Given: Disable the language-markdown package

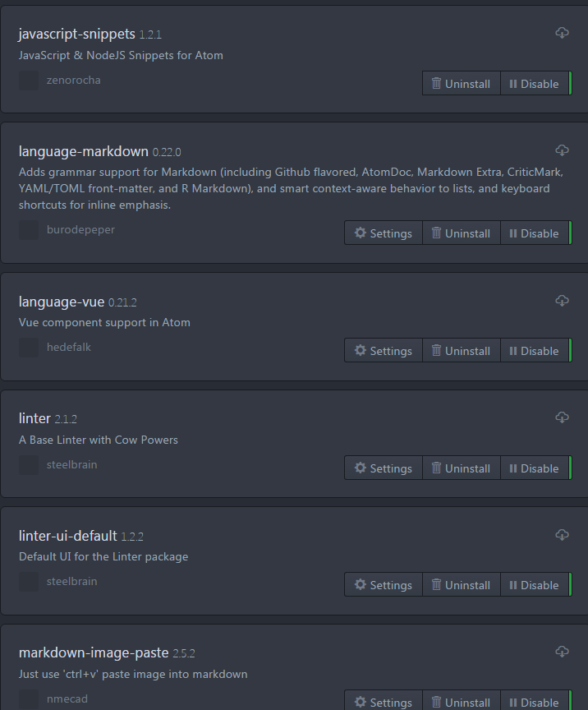Looking at the screenshot, I should (536, 233).
